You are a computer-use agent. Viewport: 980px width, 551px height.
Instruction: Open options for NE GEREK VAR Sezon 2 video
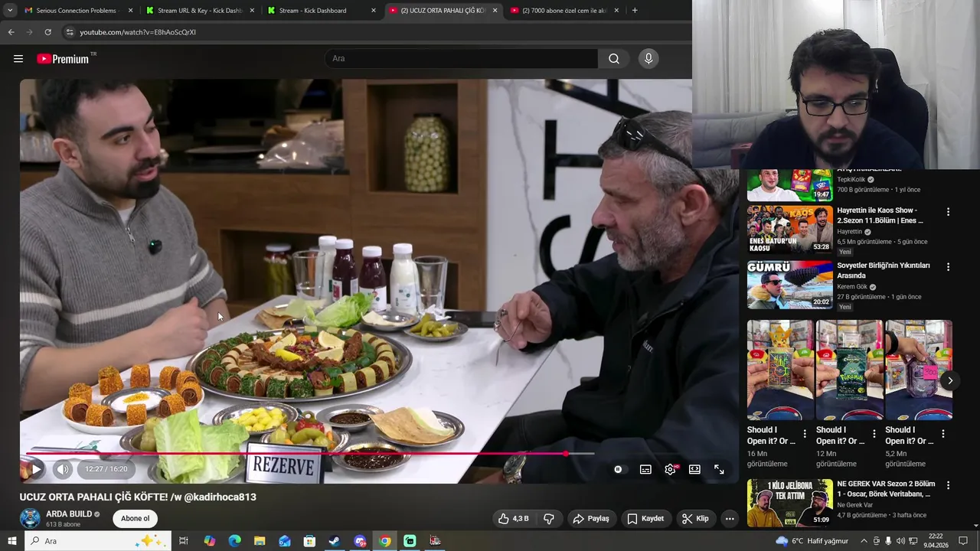[x=948, y=485]
